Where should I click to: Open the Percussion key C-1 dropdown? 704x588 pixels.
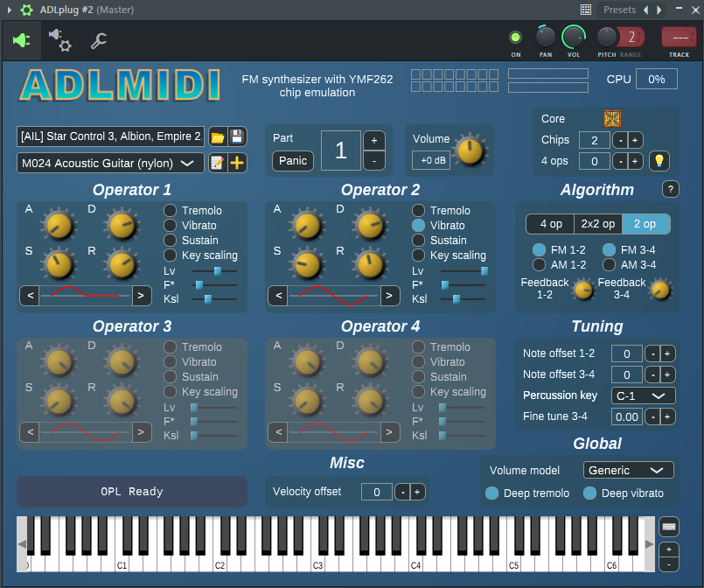click(x=643, y=395)
